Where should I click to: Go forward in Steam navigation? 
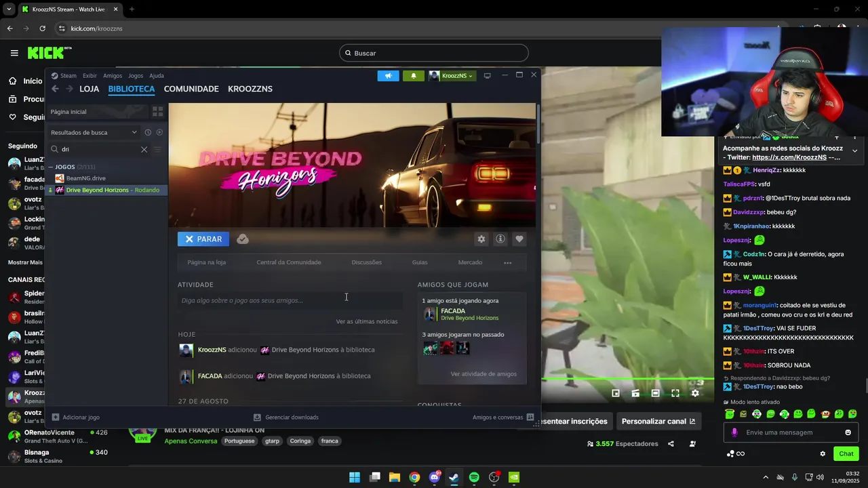pyautogui.click(x=70, y=89)
